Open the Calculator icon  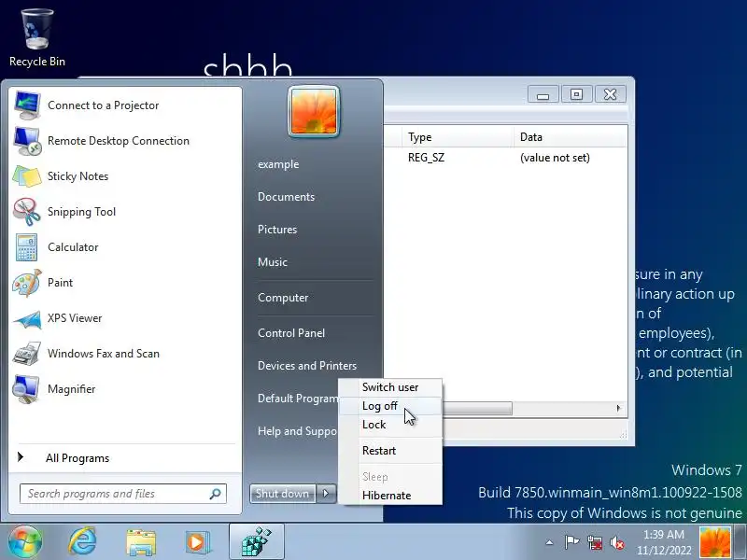27,247
